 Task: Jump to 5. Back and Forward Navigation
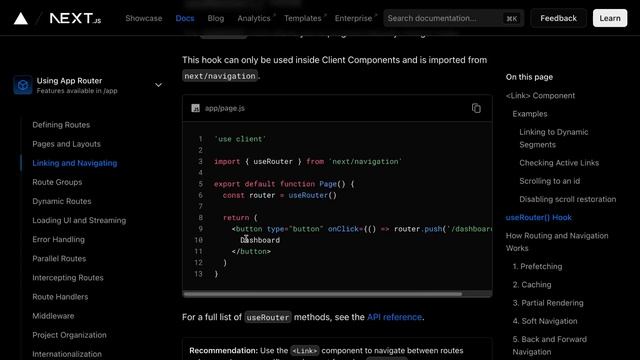[x=550, y=345]
